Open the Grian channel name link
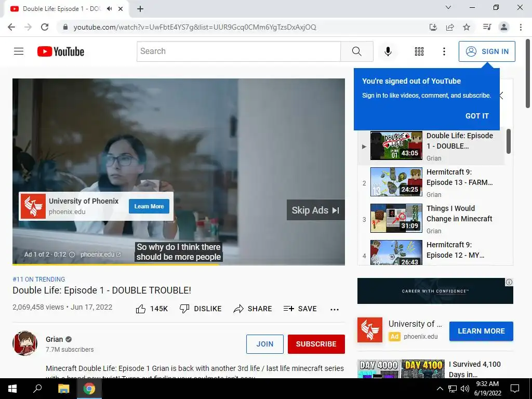 [x=54, y=339]
